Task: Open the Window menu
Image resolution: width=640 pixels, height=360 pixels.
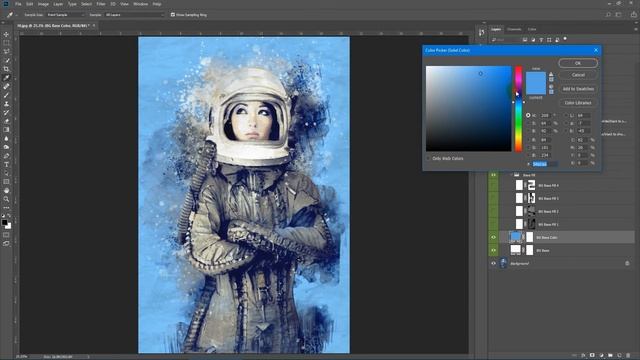Action: pos(140,4)
